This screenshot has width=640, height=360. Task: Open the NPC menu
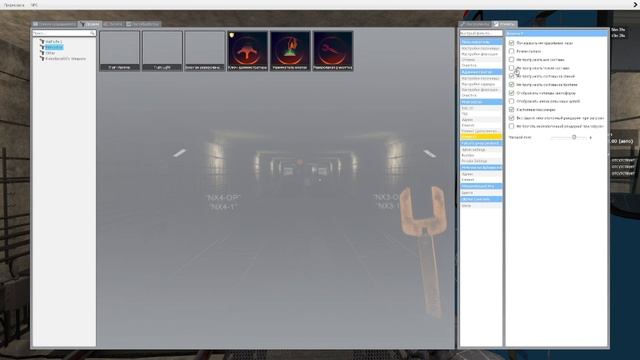click(x=34, y=5)
